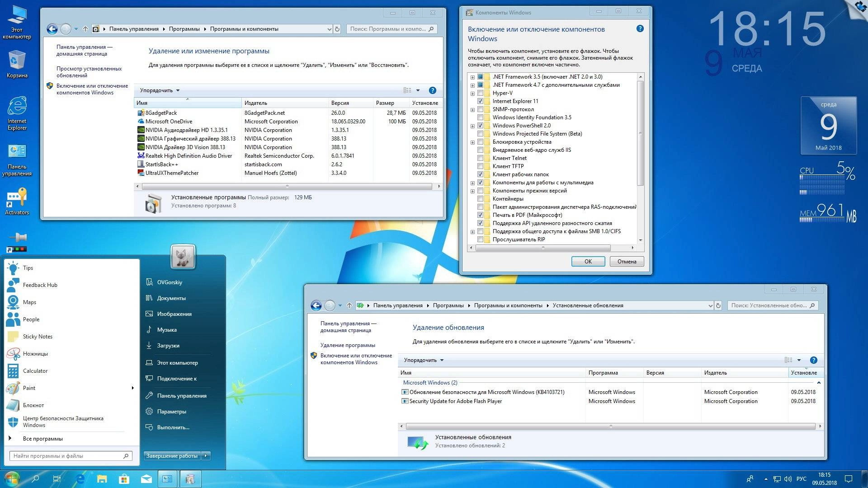Open File Explorer from taskbar

click(x=102, y=479)
